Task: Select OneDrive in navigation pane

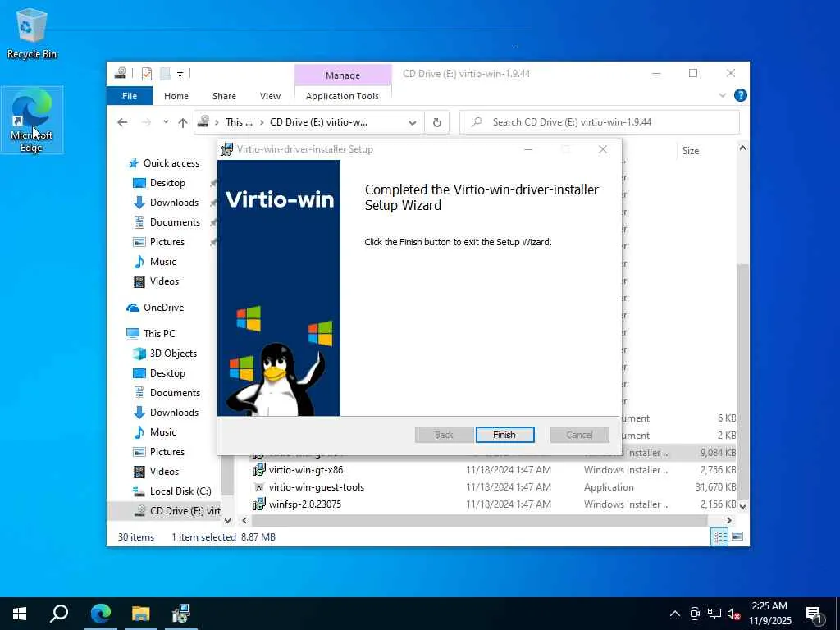Action: [163, 308]
